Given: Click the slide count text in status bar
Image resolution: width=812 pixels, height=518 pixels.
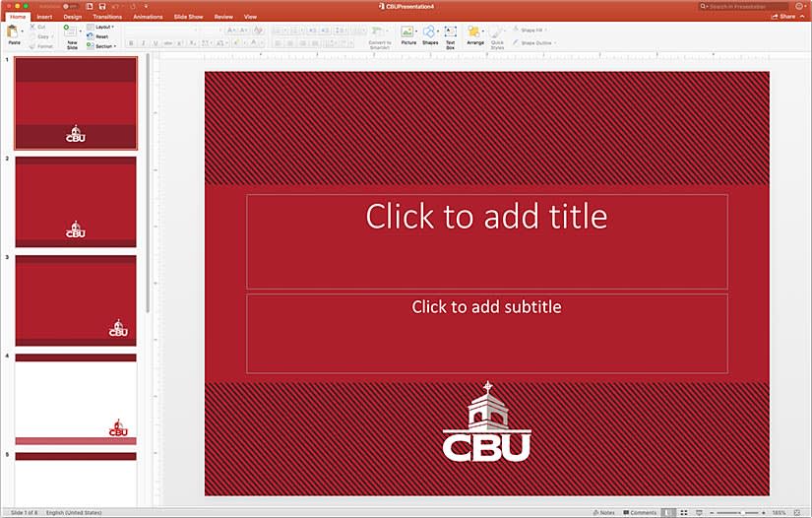Looking at the screenshot, I should pyautogui.click(x=24, y=512).
